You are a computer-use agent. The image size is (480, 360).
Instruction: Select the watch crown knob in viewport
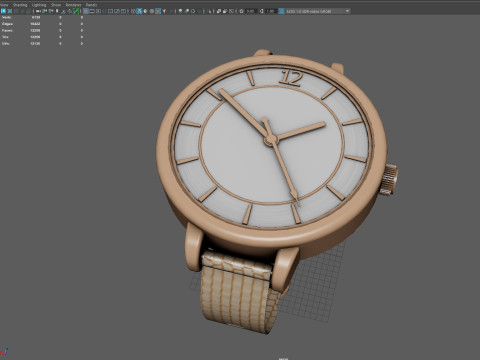389,179
